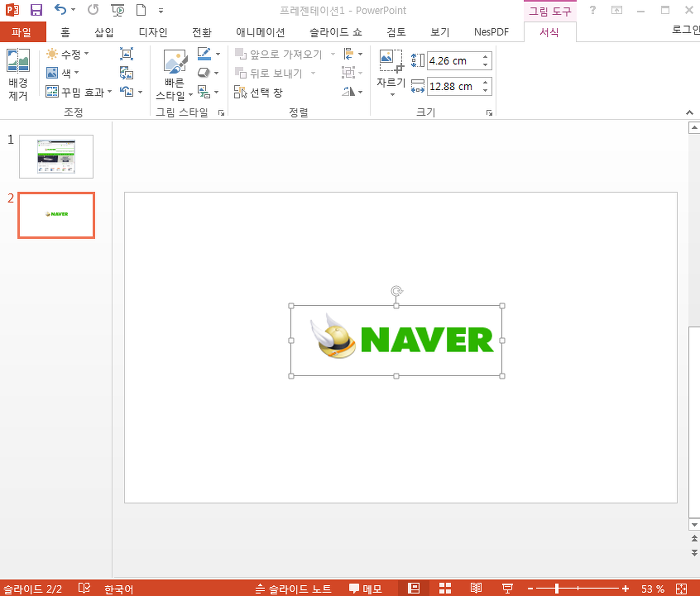This screenshot has width=700, height=596.
Task: Switch to the 전환 transitions tab
Action: (202, 32)
